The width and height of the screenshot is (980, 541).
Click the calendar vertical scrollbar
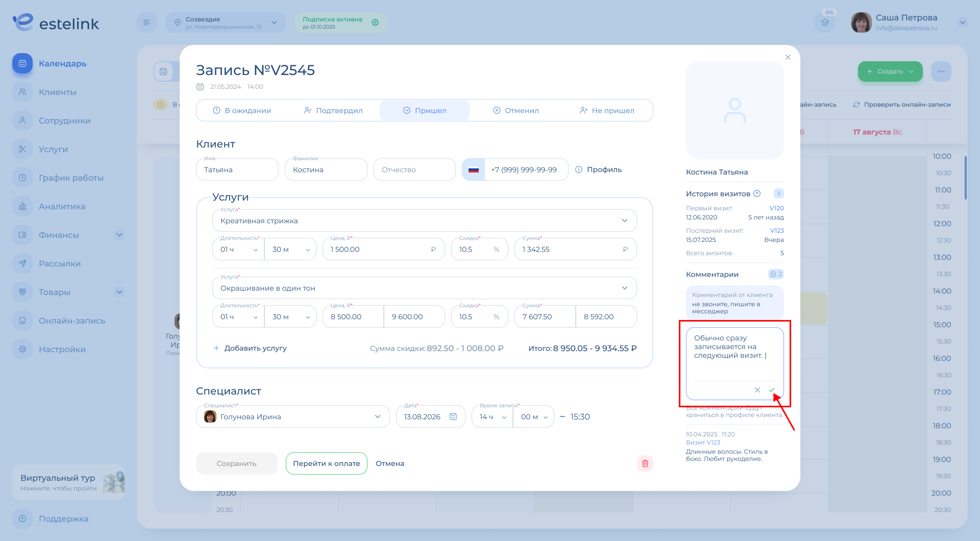coord(965,179)
